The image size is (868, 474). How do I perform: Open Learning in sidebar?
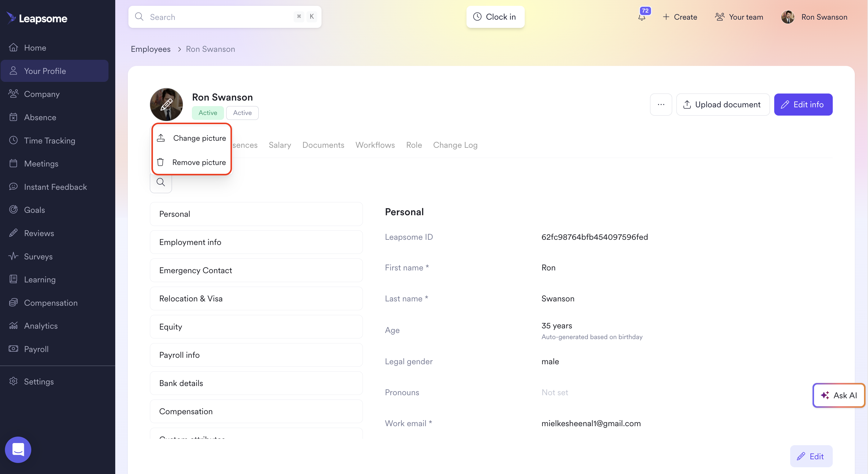coord(55,280)
